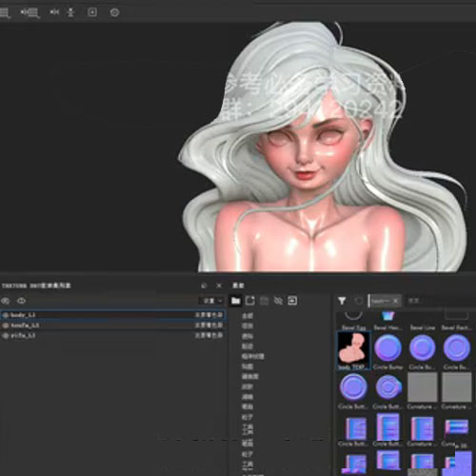Viewport: 476px width, 476px height.
Task: Click the square frame icon in top toolbar
Action: [x=92, y=12]
